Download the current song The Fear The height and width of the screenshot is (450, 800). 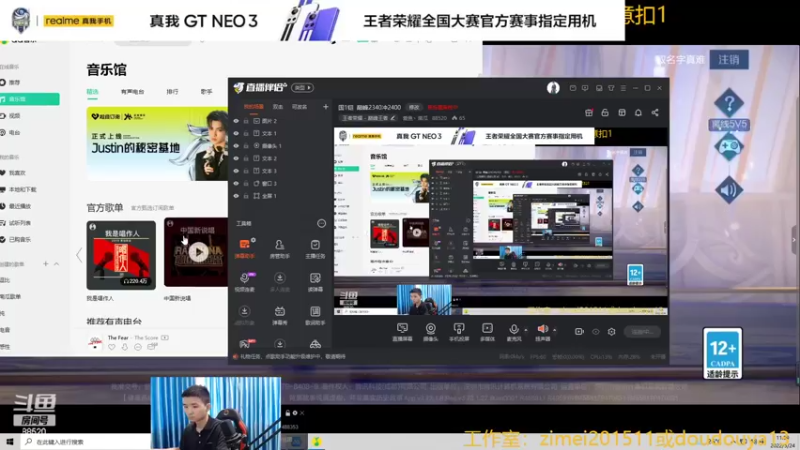124,347
